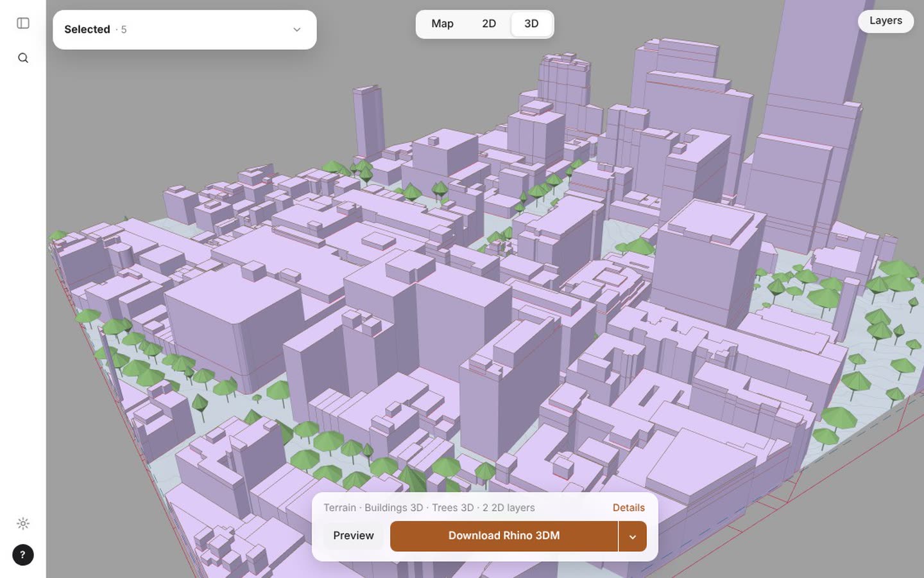This screenshot has width=924, height=578.
Task: Click the Preview button
Action: tap(354, 536)
